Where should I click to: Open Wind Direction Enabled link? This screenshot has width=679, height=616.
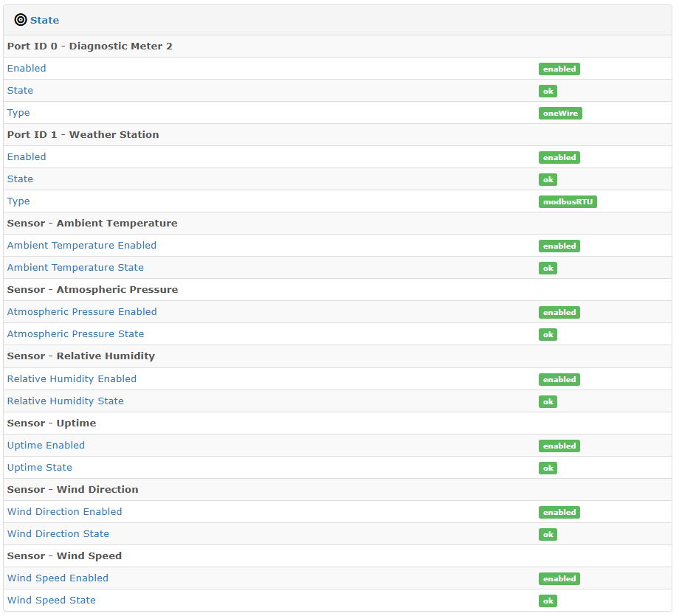click(65, 512)
